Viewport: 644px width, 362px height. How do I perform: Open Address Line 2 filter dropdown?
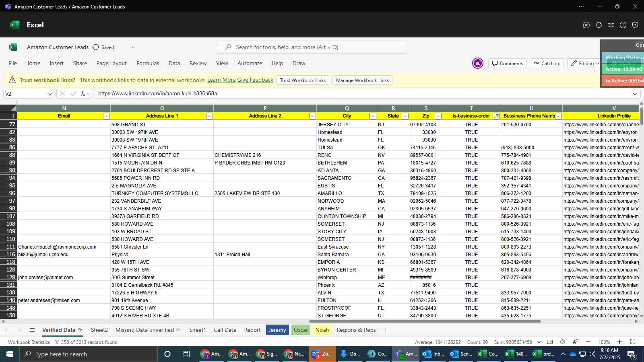tap(312, 116)
